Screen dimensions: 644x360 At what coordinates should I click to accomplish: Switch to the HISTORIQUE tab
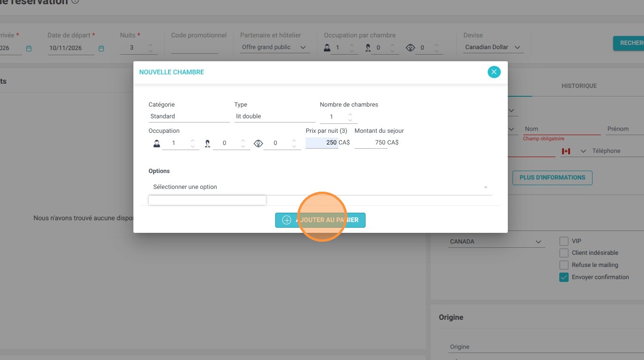click(579, 86)
